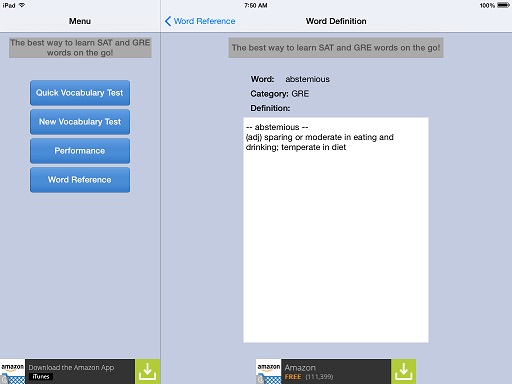Viewport: 512px width, 384px height.
Task: Tap the green download icon in left ad
Action: click(x=147, y=371)
